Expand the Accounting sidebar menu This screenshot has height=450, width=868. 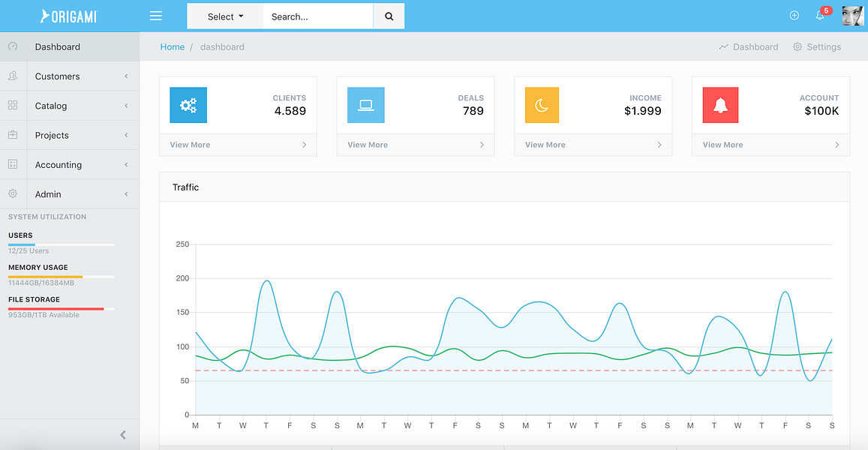click(x=69, y=164)
